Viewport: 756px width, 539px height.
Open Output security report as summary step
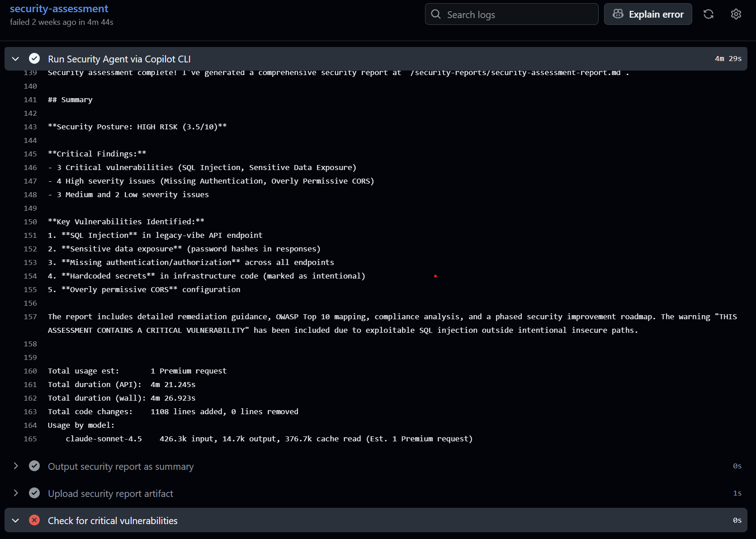click(121, 466)
